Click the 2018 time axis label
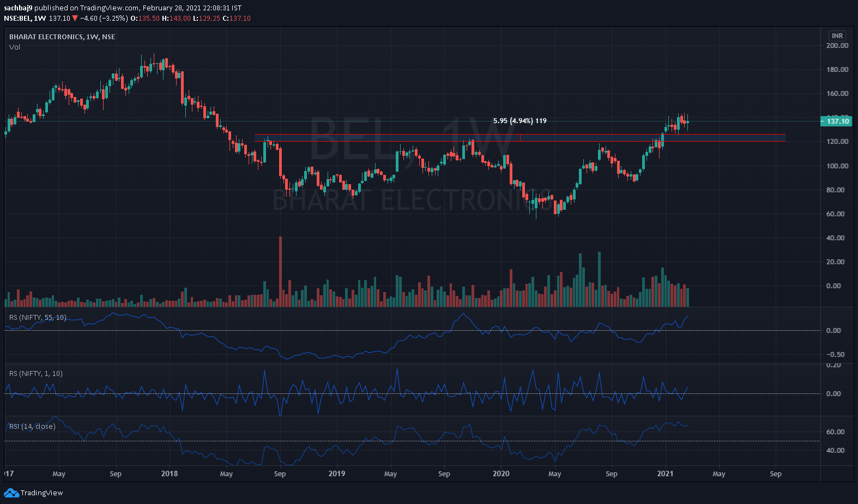This screenshot has height=504, width=858. pos(170,473)
